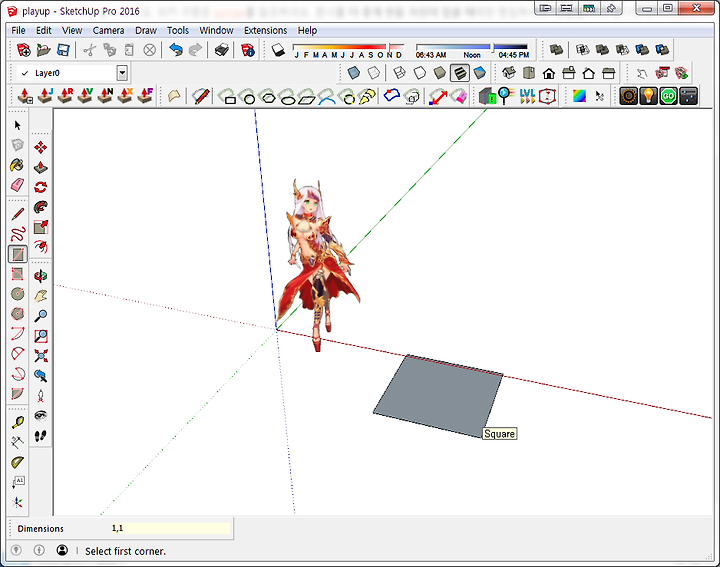Click the gray square face in viewport
Viewport: 720px width, 567px height.
point(439,396)
